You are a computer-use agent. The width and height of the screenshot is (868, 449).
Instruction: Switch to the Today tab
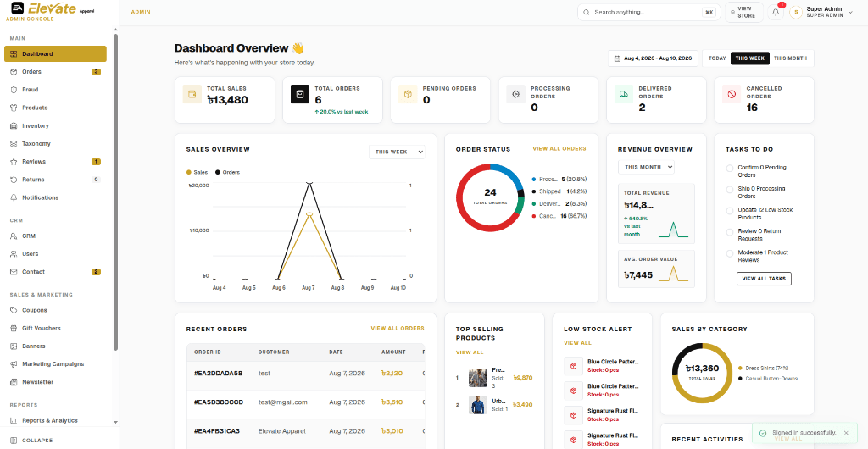[x=717, y=58]
